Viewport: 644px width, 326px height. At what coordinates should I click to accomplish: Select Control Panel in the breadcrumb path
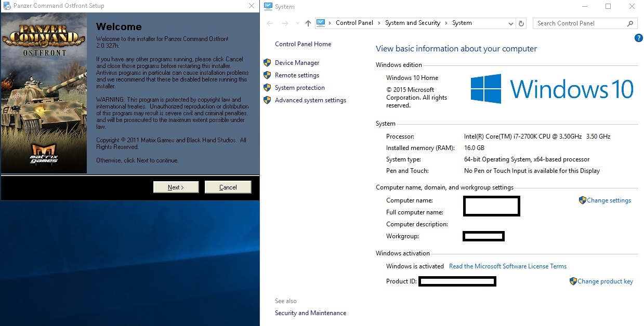coord(354,23)
